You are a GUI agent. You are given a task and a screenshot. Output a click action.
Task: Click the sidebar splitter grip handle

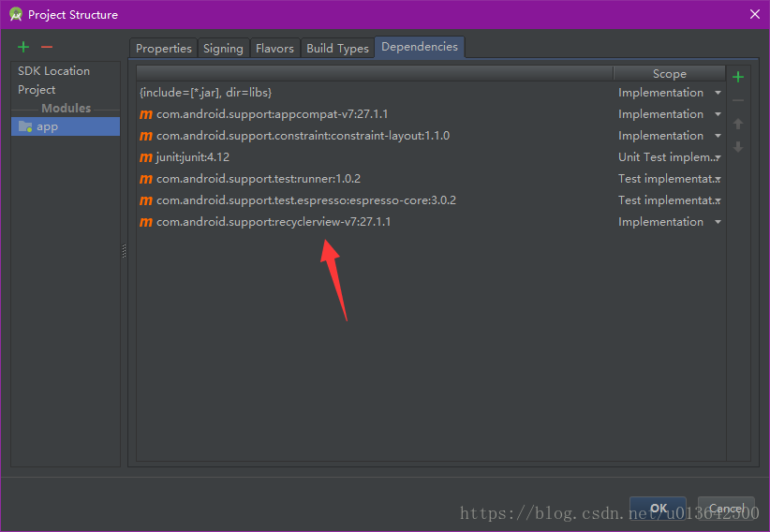[x=124, y=251]
